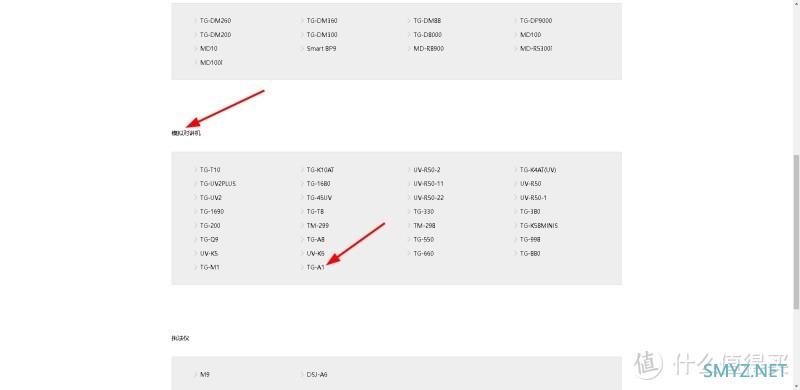Open the TG-660 product link
Screen dimensions: 800x390
[x=423, y=253]
